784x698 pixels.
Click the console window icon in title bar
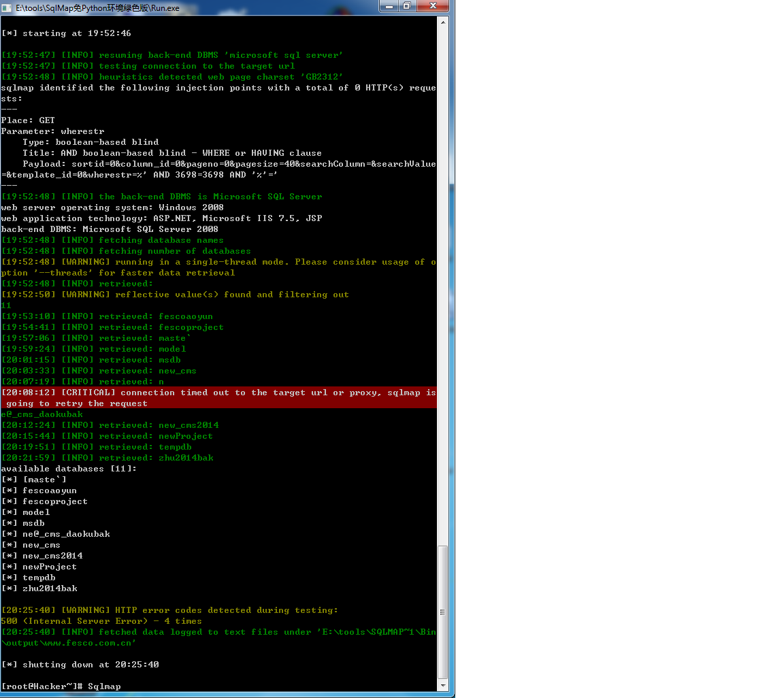tap(7, 8)
